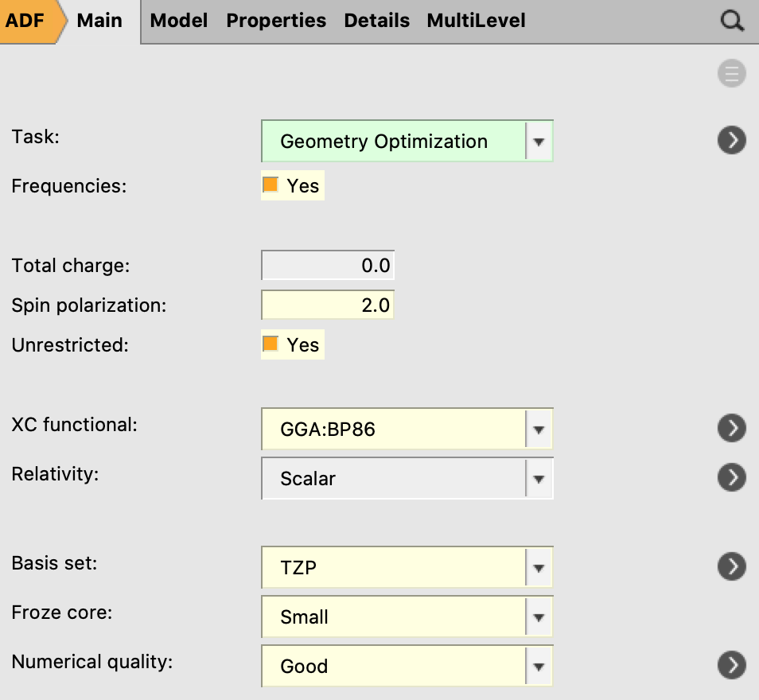Open Numerical quality details arrow
759x700 pixels.
[731, 665]
